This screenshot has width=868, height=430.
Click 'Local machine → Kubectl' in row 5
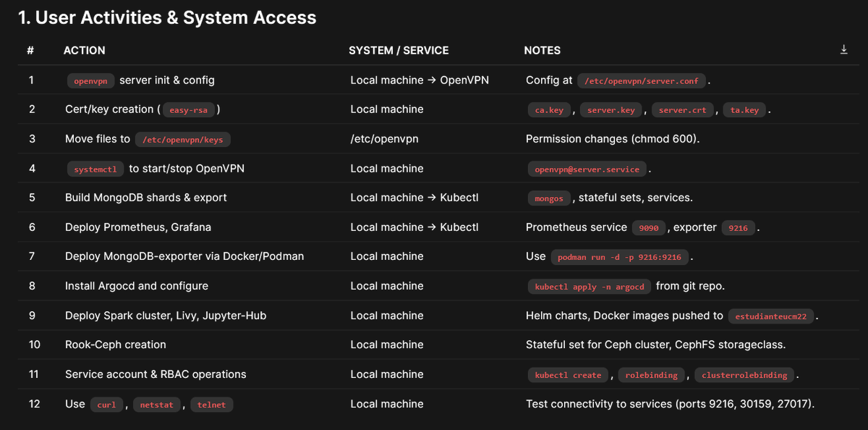414,198
